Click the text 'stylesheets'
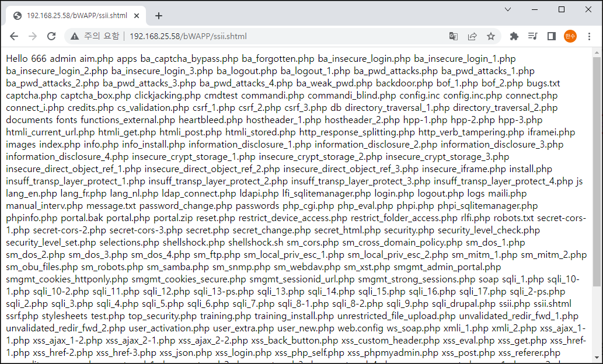Screen dimensions: 603x364 [x=65, y=316]
